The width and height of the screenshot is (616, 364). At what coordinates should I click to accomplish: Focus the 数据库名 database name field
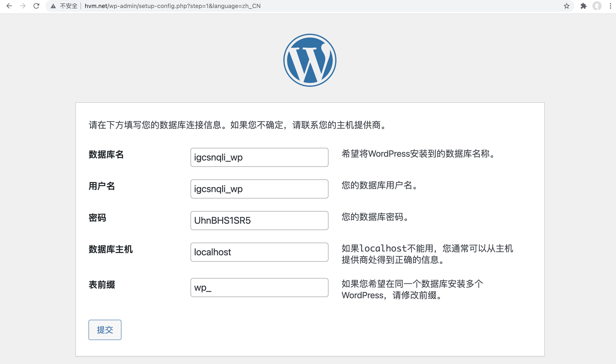[259, 157]
